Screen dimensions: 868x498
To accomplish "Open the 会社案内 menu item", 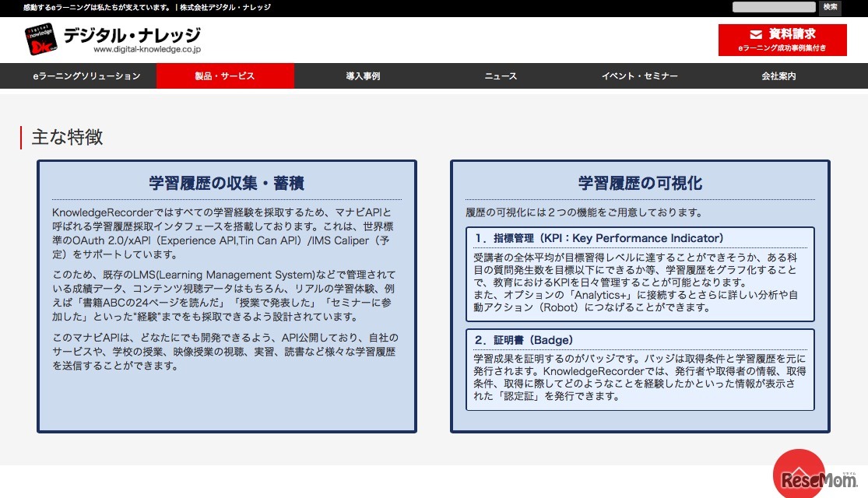I will tap(778, 76).
